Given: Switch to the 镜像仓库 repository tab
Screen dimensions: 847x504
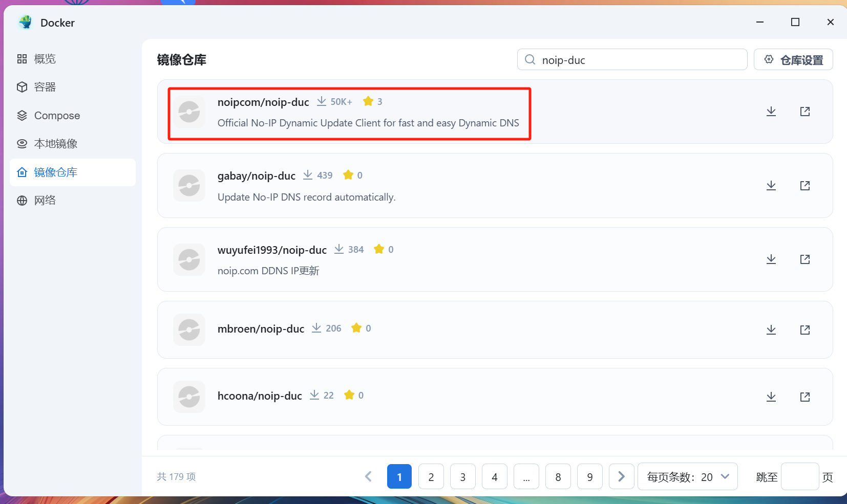Looking at the screenshot, I should point(56,172).
